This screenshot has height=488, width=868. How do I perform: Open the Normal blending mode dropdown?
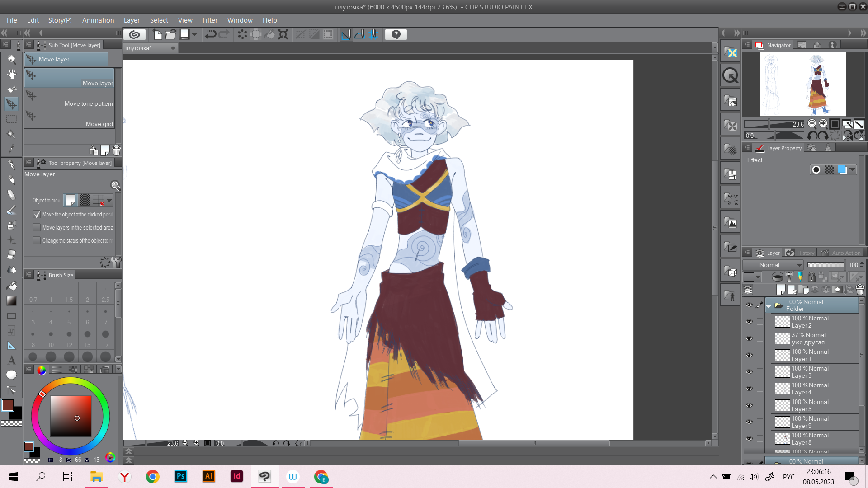pyautogui.click(x=773, y=265)
